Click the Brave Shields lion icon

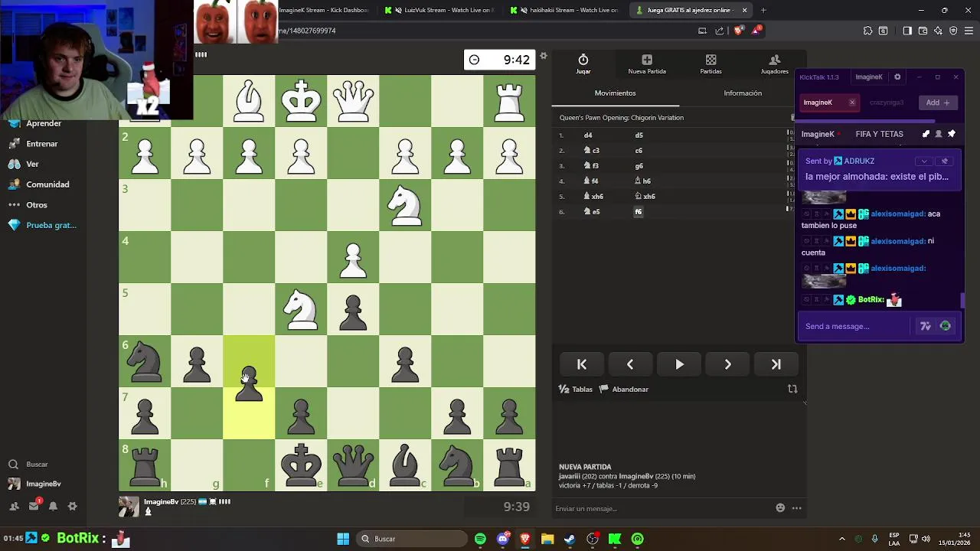pos(738,31)
